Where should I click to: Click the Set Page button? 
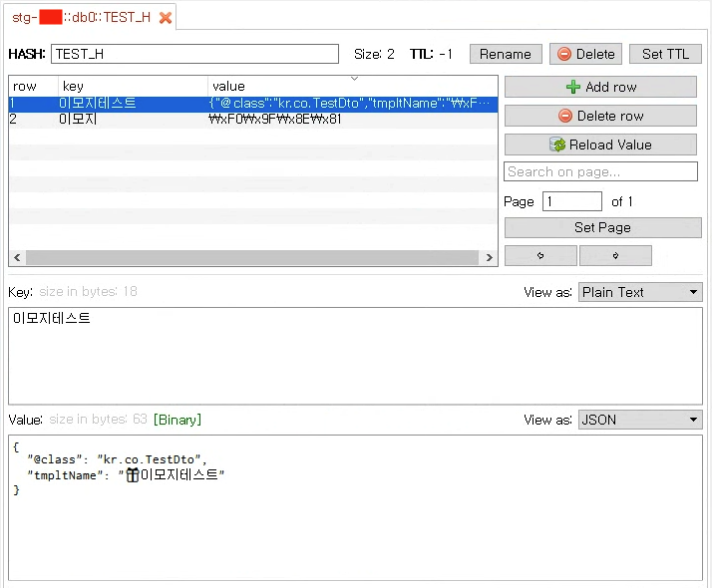[602, 227]
